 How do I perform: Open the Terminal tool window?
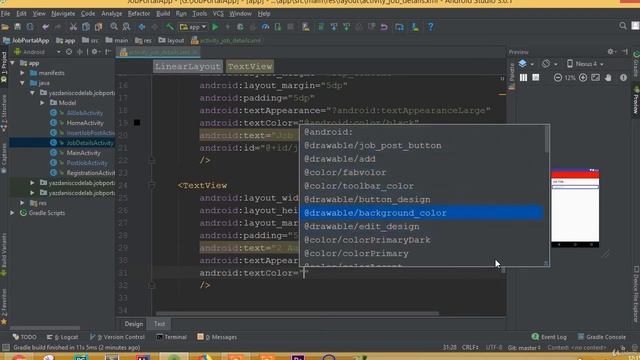(171, 337)
